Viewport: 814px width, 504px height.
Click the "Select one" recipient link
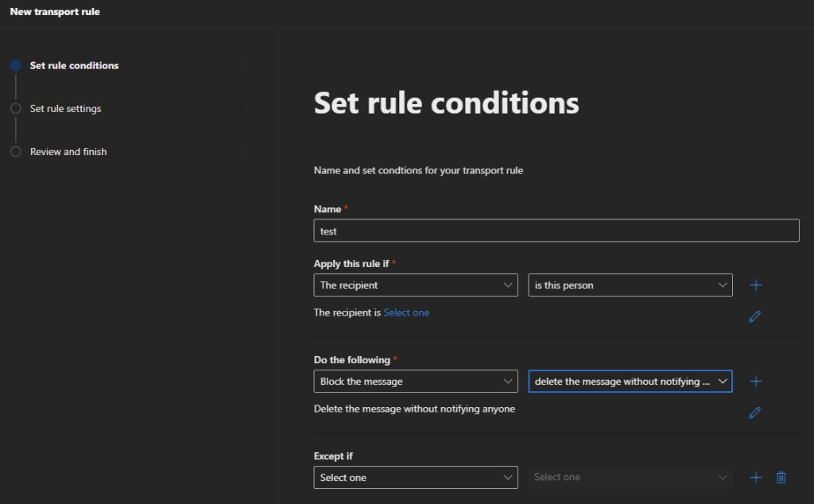point(406,312)
